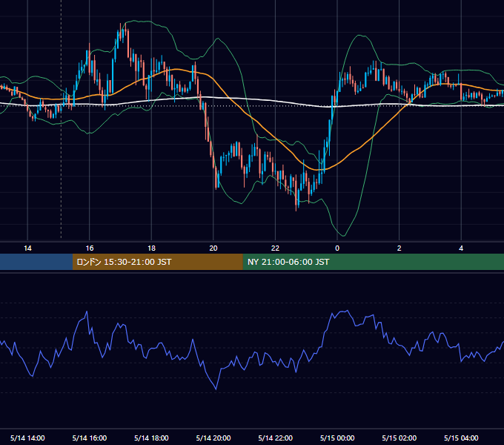Click the 5/15 00:00 time label
Image resolution: width=504 pixels, height=445 pixels.
[337, 438]
